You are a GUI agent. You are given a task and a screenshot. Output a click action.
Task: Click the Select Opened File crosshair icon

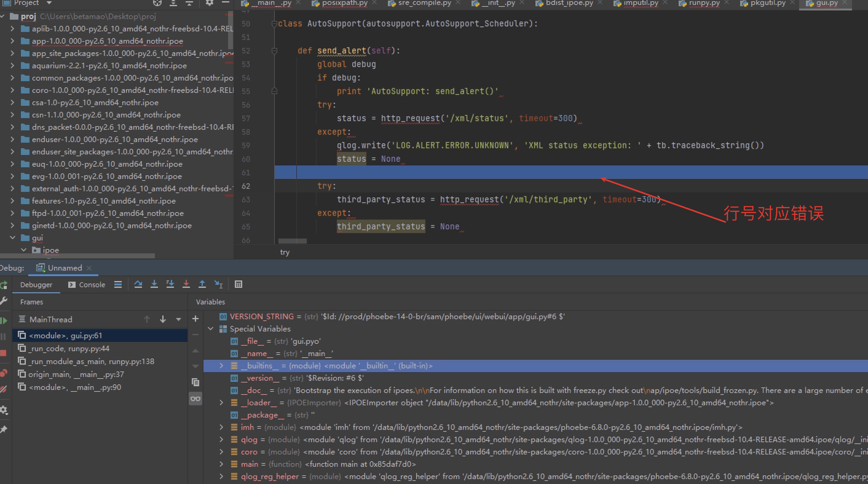(x=157, y=3)
